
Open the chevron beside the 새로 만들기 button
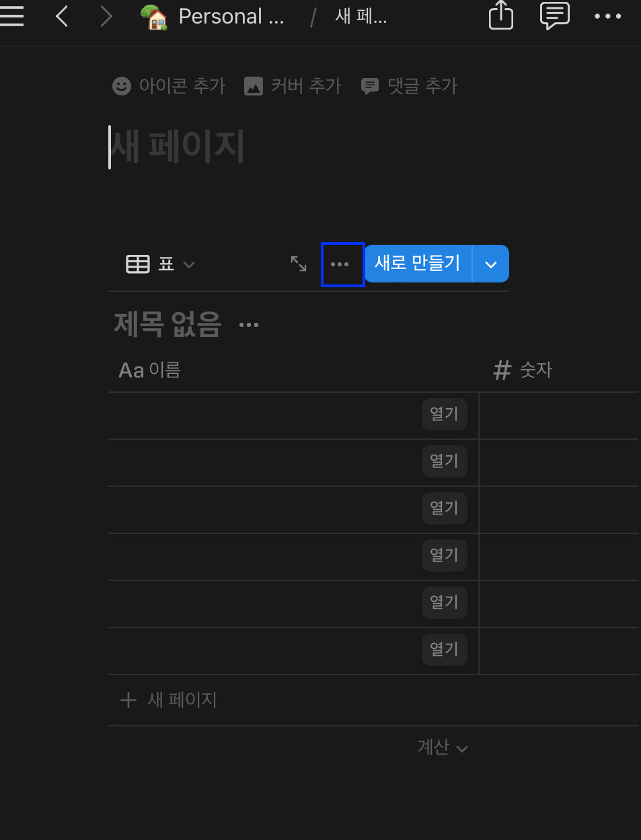pyautogui.click(x=490, y=264)
